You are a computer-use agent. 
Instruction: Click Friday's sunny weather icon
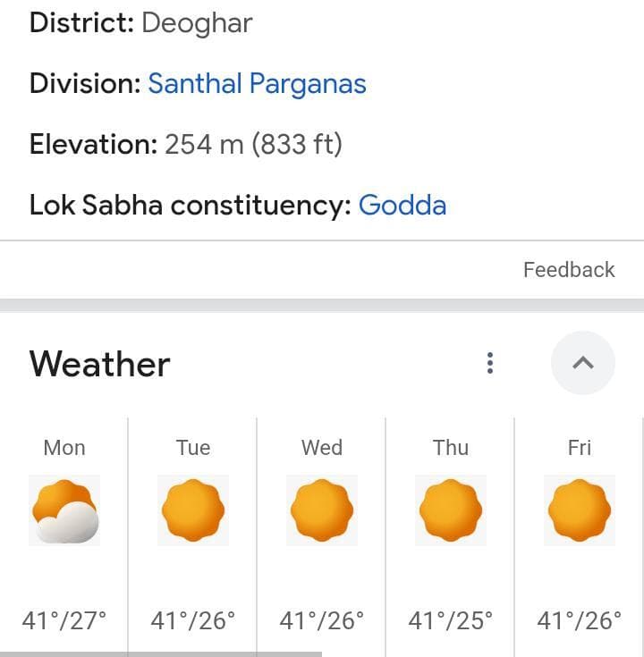pyautogui.click(x=580, y=511)
